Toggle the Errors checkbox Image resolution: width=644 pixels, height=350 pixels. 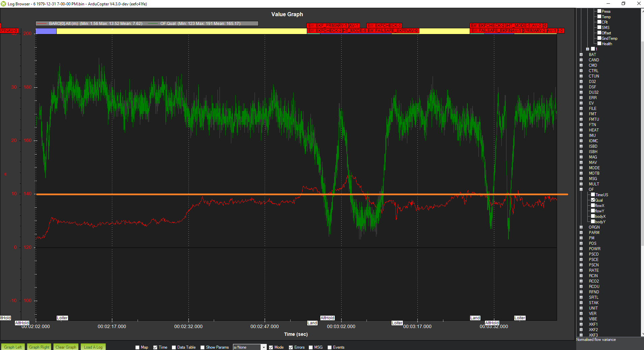point(291,347)
